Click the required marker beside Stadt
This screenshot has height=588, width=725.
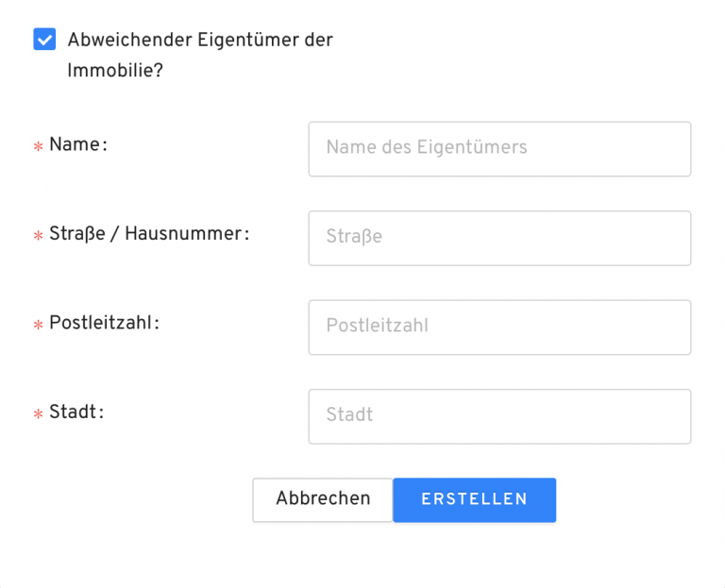pos(39,414)
